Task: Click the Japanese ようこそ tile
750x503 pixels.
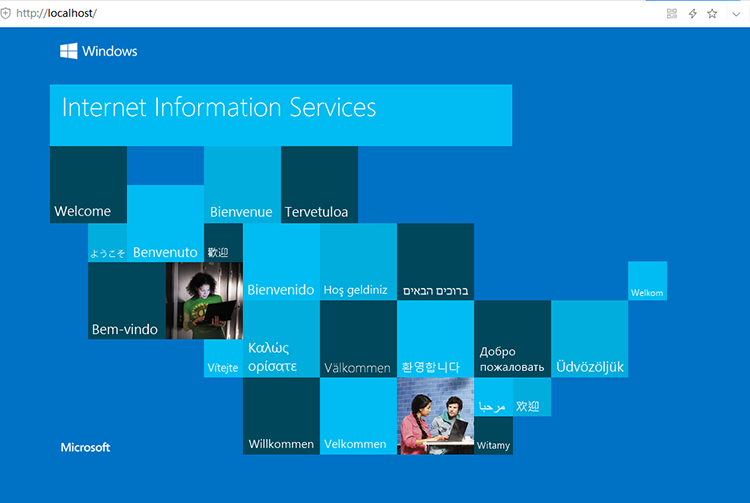Action: (108, 242)
